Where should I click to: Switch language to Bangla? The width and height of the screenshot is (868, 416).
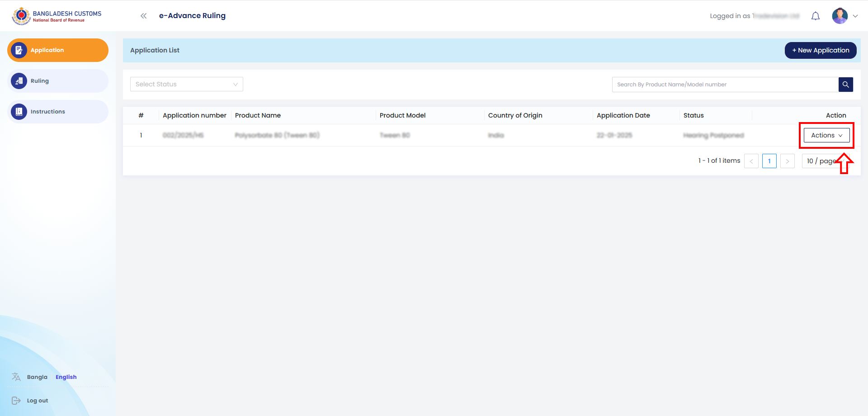click(x=37, y=377)
